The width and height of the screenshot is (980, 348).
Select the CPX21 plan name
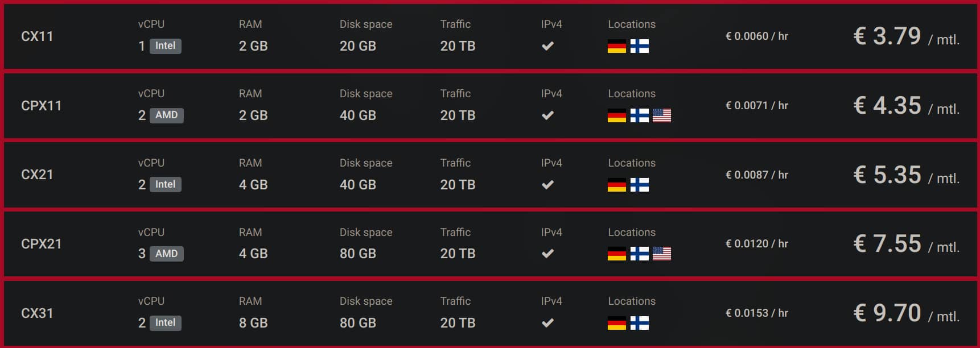click(41, 244)
